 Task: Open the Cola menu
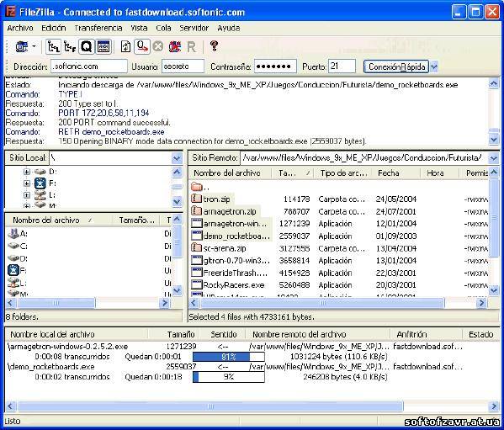[163, 29]
